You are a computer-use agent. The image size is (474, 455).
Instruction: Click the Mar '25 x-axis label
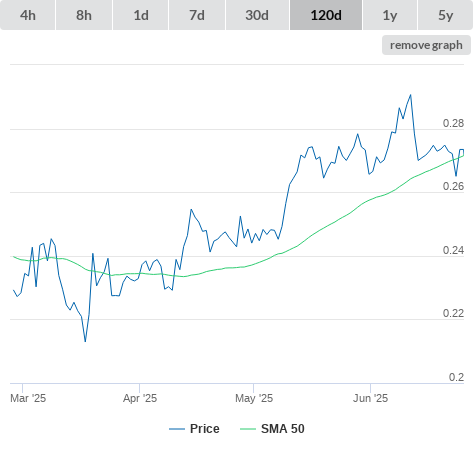[28, 398]
